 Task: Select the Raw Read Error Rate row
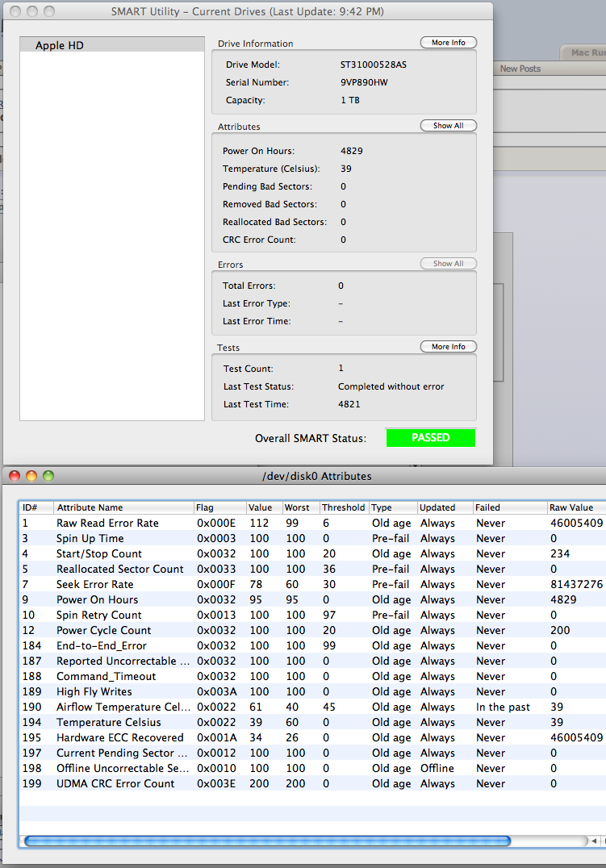313,523
